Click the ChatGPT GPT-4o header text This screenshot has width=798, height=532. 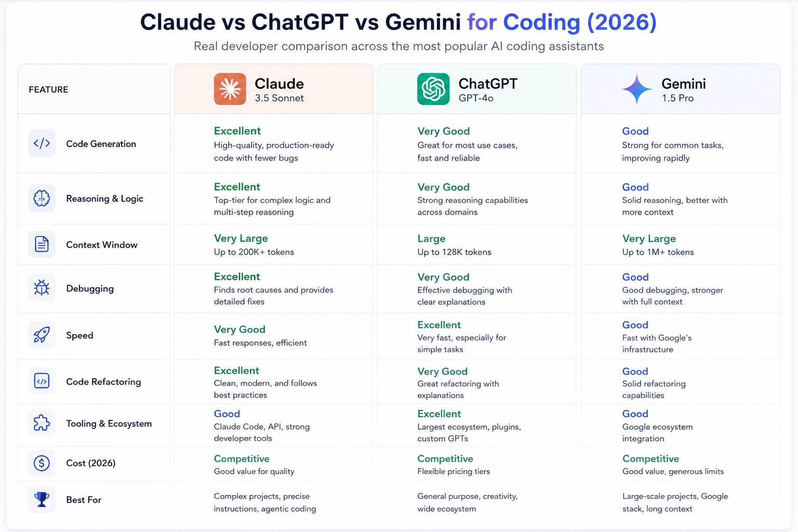click(488, 90)
